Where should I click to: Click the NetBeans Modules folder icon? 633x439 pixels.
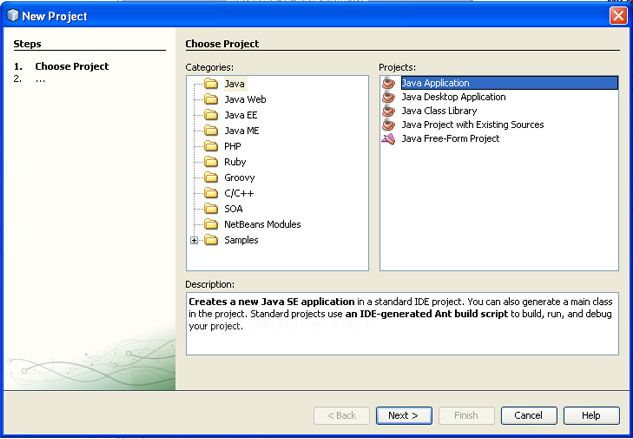[211, 224]
